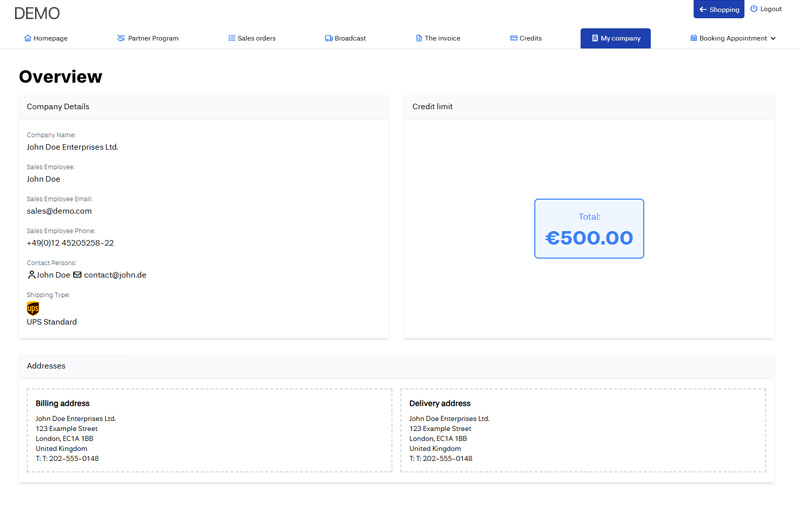Click the Logout power icon
800x514 pixels.
[x=754, y=9]
